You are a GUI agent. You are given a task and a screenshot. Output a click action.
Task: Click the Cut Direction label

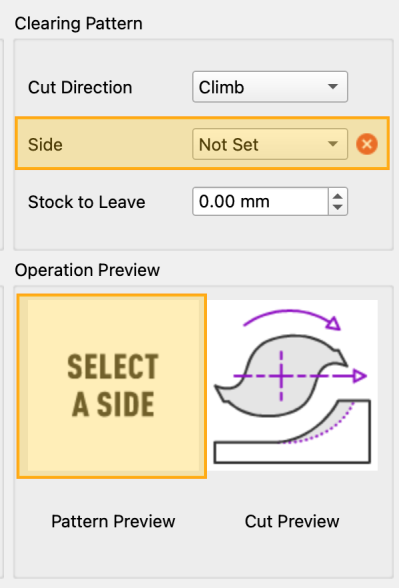80,87
